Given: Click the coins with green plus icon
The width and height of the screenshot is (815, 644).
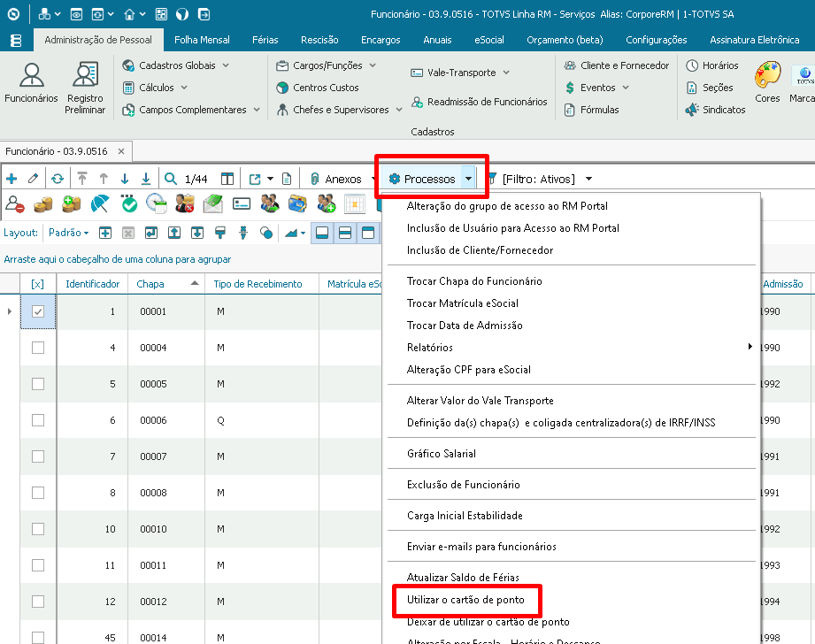Looking at the screenshot, I should (x=71, y=203).
